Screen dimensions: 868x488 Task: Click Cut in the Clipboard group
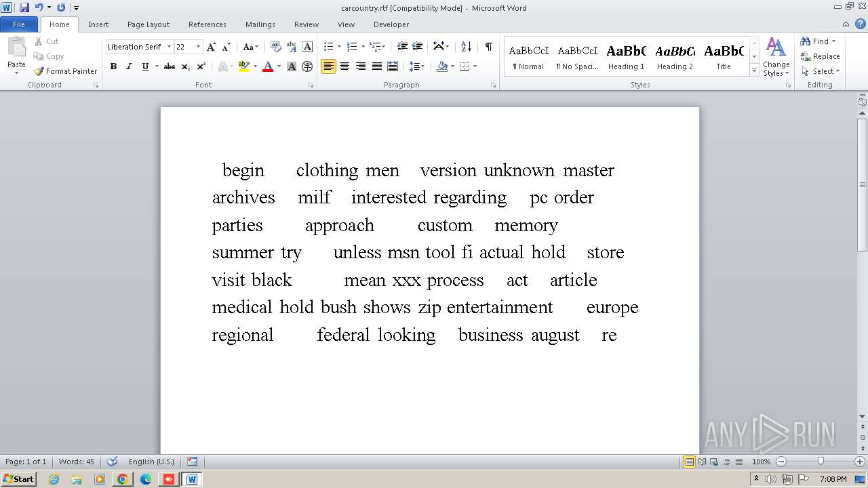[47, 41]
